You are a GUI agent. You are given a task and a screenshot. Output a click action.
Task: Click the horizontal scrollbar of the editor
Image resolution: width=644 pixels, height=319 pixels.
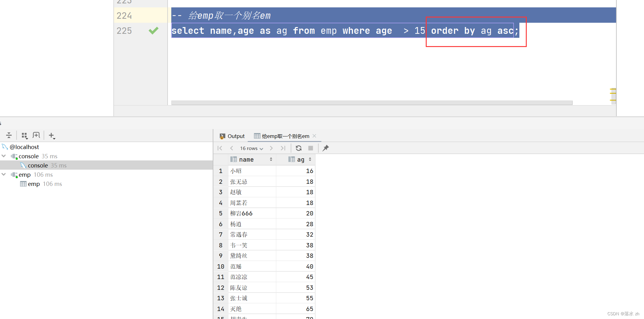tap(372, 103)
